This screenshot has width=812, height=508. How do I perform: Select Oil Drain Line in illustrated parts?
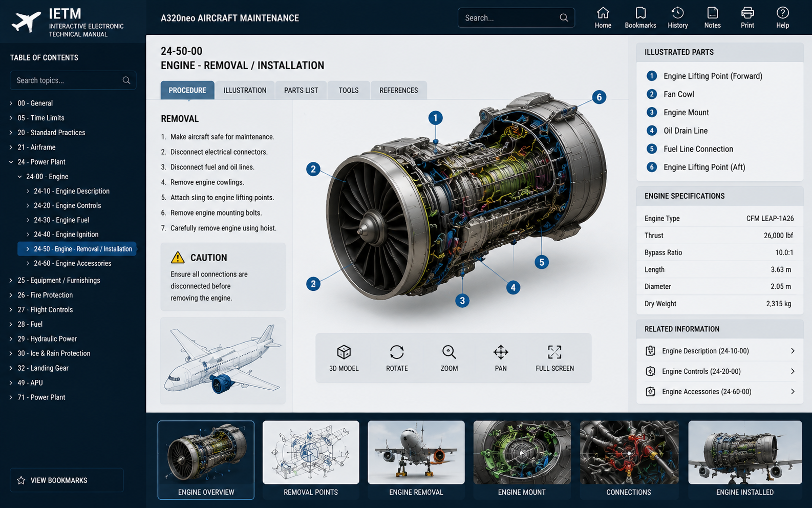[686, 131]
